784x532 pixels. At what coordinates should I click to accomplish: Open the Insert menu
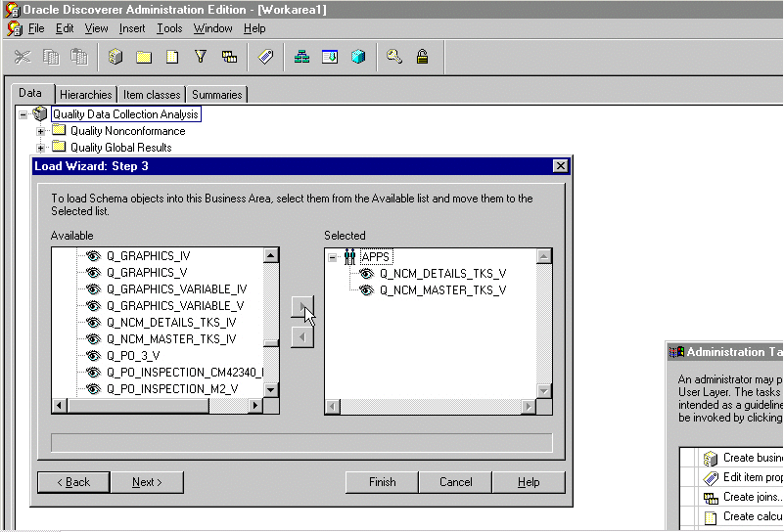click(132, 28)
